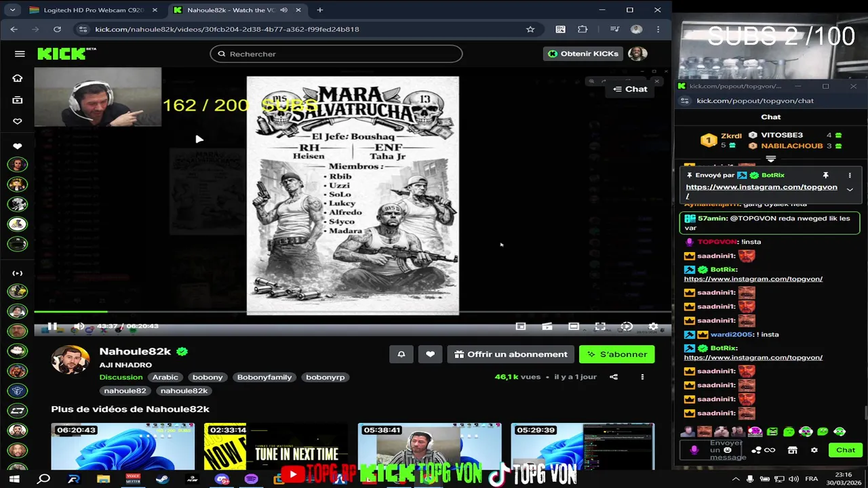Open the Discussion category link
The height and width of the screenshot is (488, 868).
click(x=121, y=377)
